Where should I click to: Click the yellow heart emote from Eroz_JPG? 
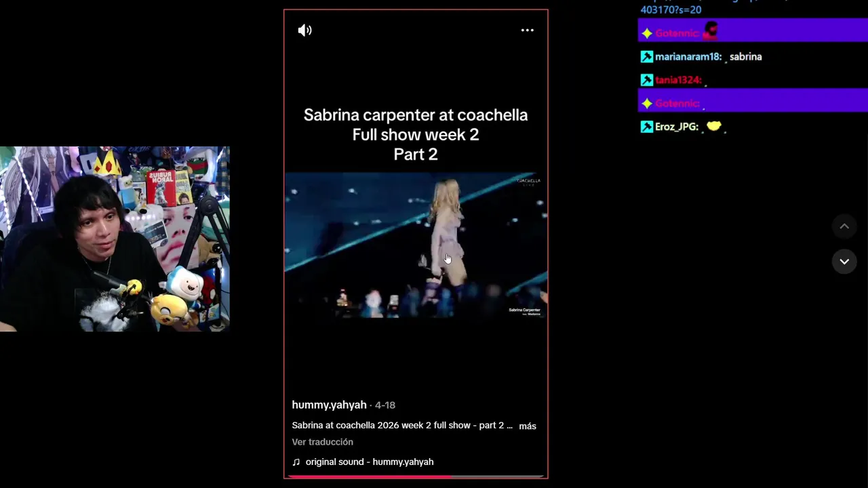point(713,126)
